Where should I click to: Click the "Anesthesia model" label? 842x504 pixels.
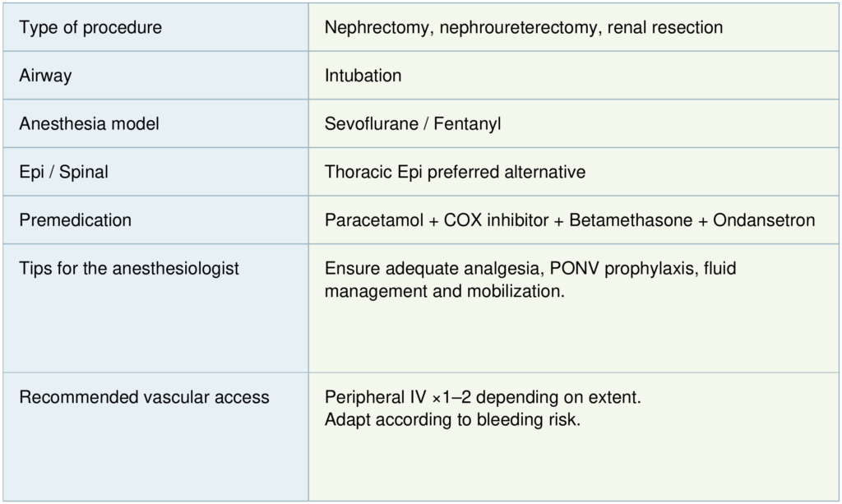pos(89,124)
